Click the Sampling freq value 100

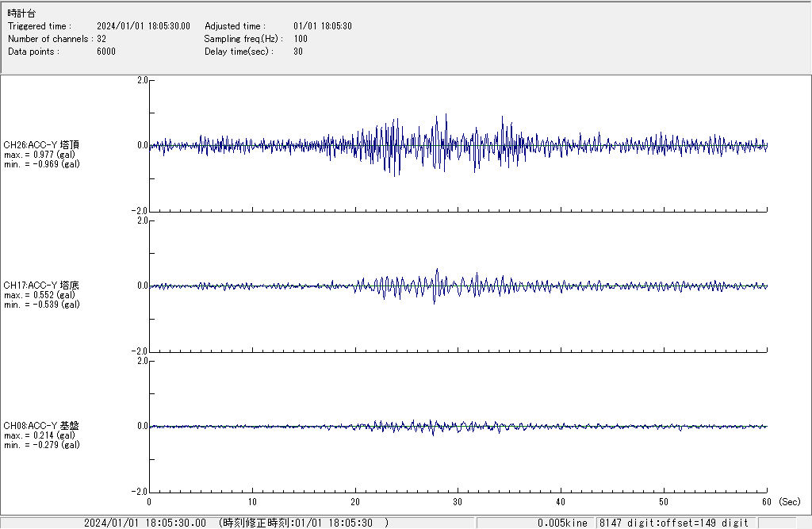pos(301,39)
